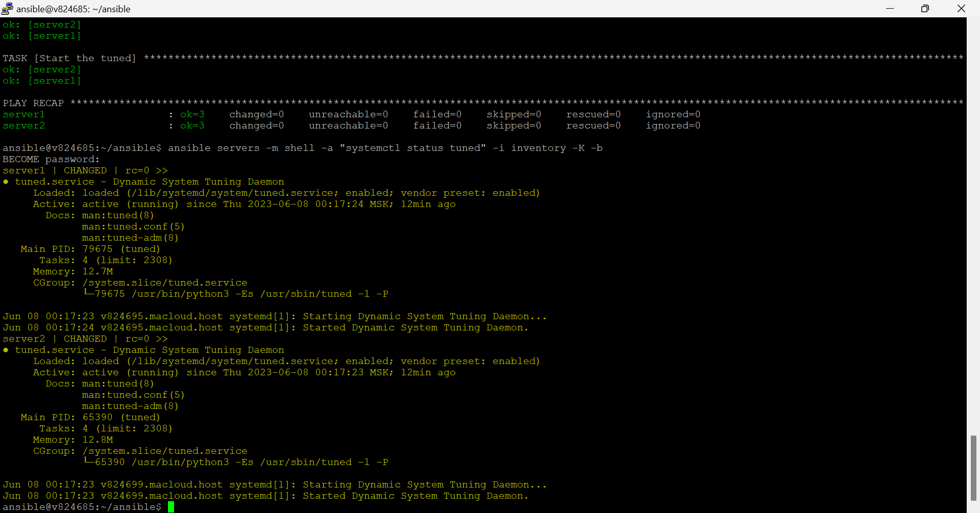Close the PuTTY terminal window

[962, 9]
